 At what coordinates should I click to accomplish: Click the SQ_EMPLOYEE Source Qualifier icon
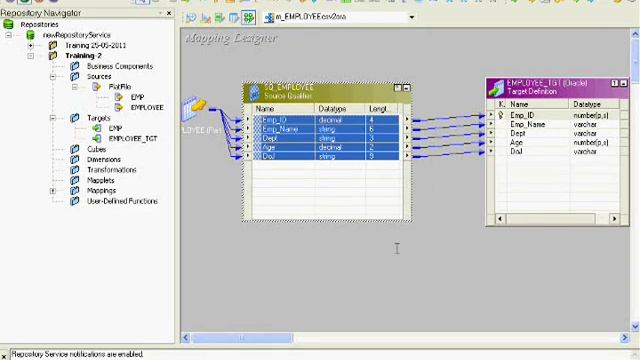point(253,92)
